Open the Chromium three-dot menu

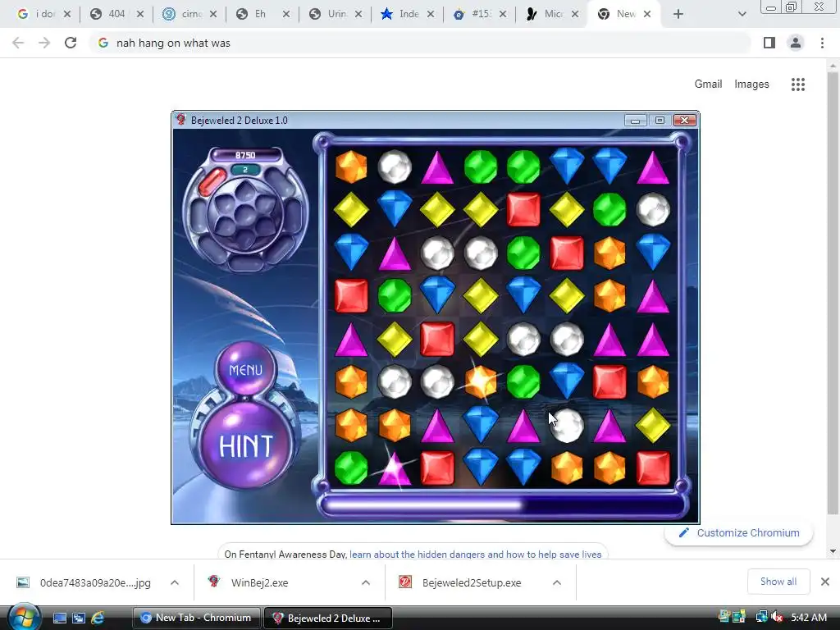tap(822, 43)
